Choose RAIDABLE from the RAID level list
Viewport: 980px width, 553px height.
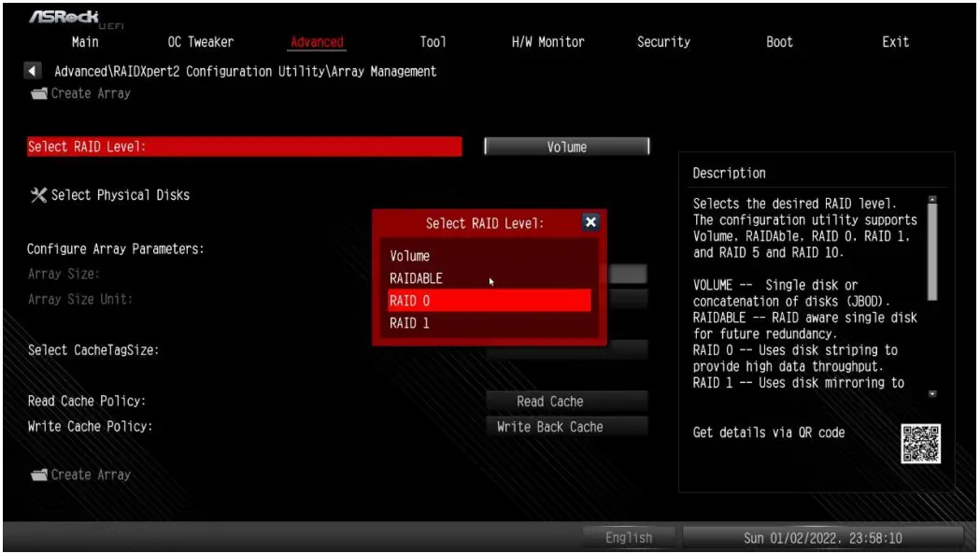(x=415, y=277)
